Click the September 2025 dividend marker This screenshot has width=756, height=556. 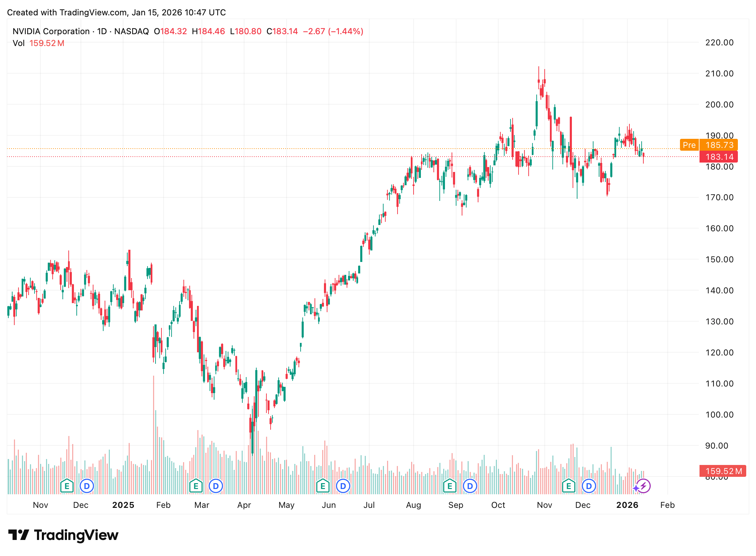(470, 486)
